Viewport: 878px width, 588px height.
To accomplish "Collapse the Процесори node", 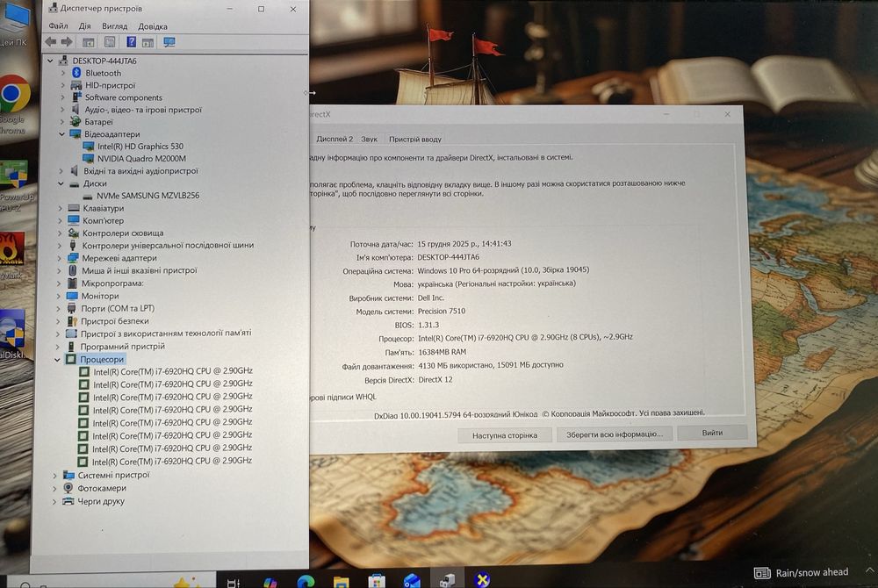I will pyautogui.click(x=57, y=360).
